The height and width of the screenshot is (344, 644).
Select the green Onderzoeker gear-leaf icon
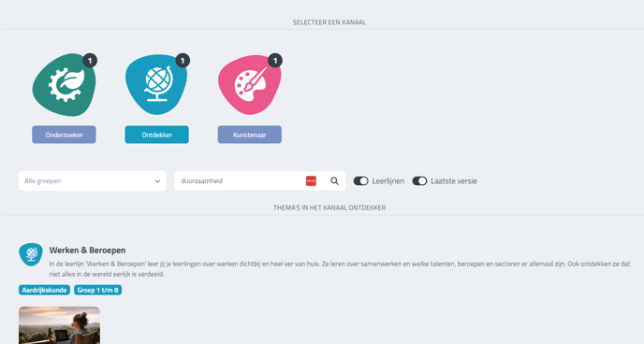click(x=64, y=85)
